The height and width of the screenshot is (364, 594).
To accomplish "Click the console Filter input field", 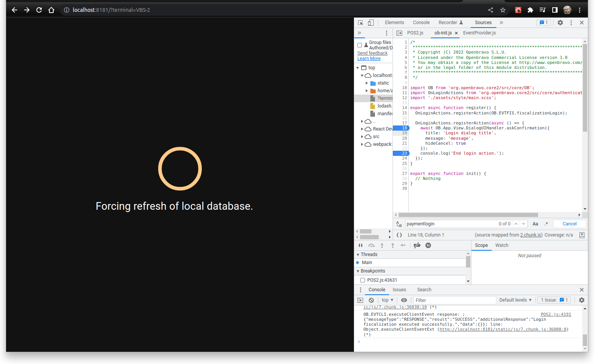I will (x=454, y=300).
